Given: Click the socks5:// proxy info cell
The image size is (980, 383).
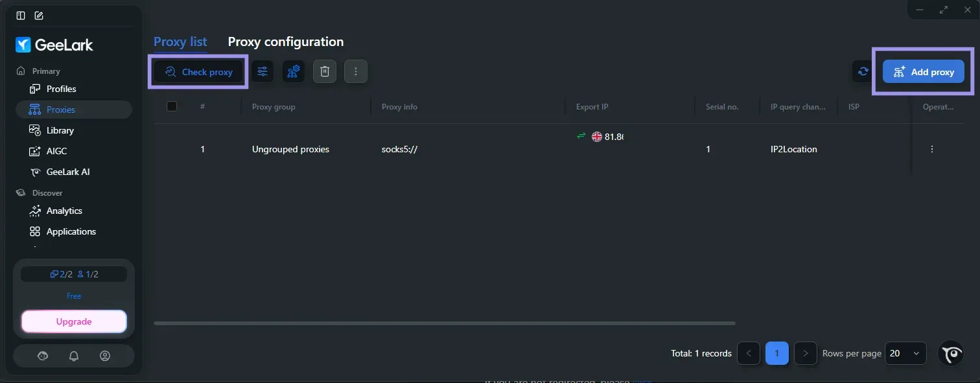Looking at the screenshot, I should (x=399, y=149).
